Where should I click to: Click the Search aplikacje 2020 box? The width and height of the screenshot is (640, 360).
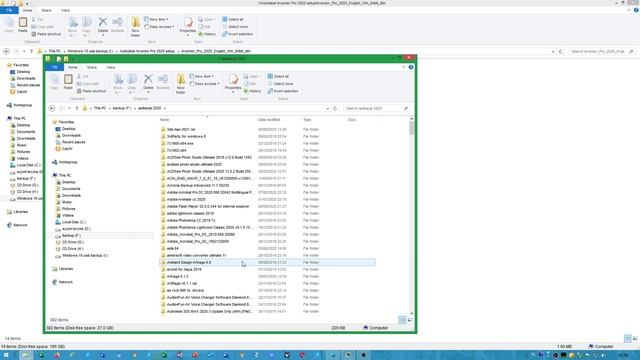pos(376,108)
